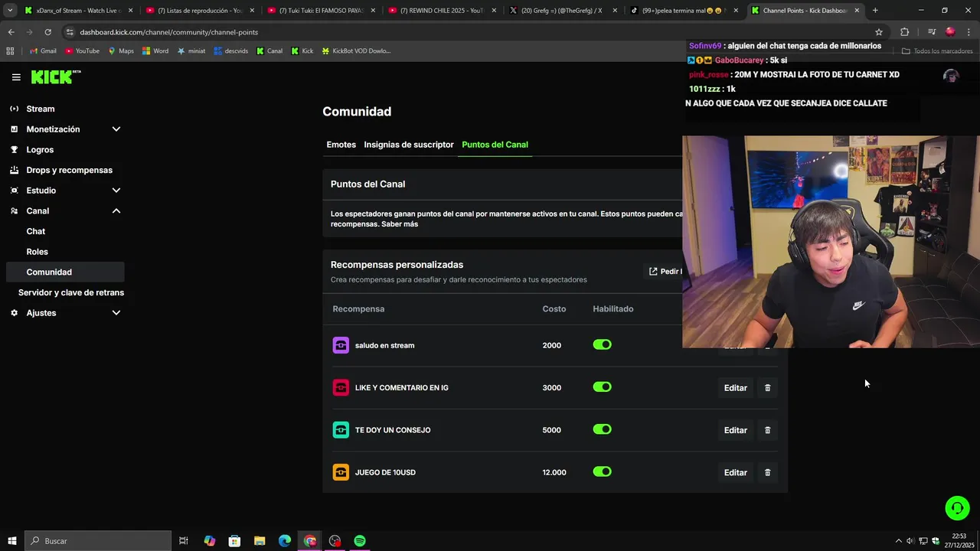The height and width of the screenshot is (551, 980).
Task: Open the Roles sidebar item
Action: pos(37,252)
